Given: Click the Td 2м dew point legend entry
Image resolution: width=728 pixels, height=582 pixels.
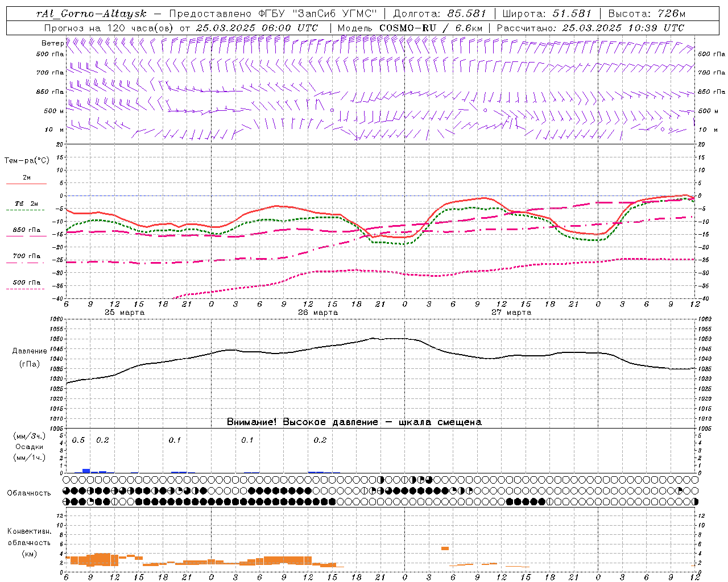Looking at the screenshot, I should 26,203.
